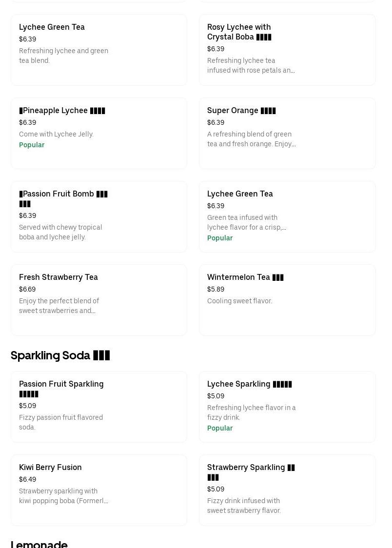The height and width of the screenshot is (548, 392).
Task: Select Rosy Lychee with Crystal Boba
Action: click(x=287, y=50)
